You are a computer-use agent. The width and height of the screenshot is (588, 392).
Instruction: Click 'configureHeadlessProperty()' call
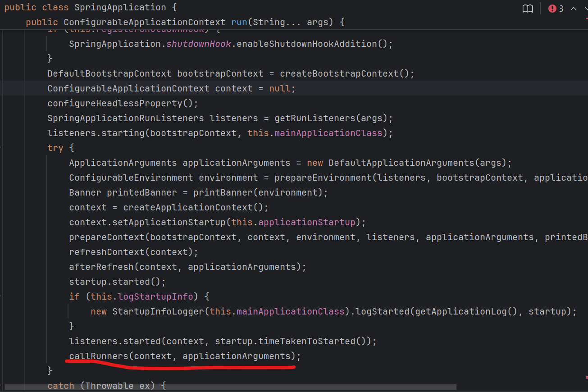click(x=120, y=103)
